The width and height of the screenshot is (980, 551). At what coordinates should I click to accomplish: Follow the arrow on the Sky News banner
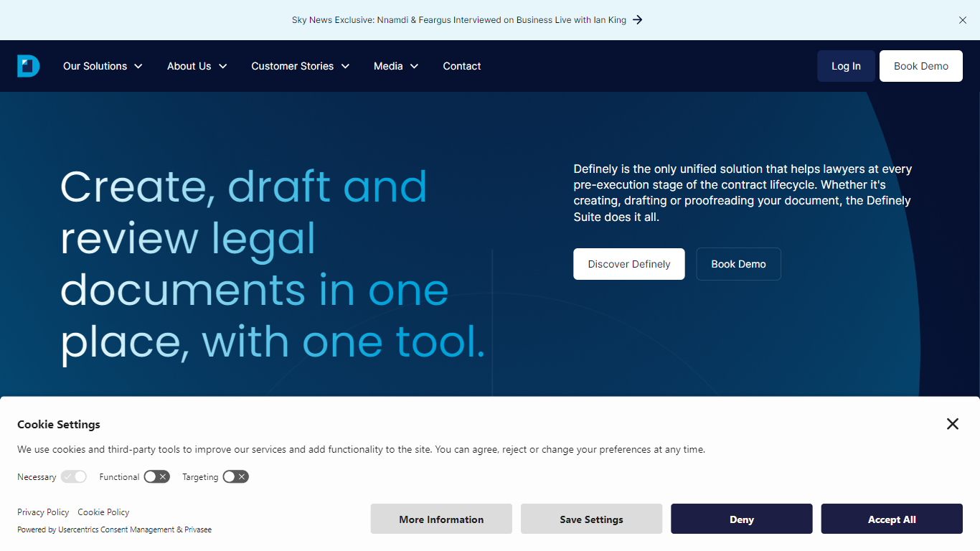(x=637, y=20)
